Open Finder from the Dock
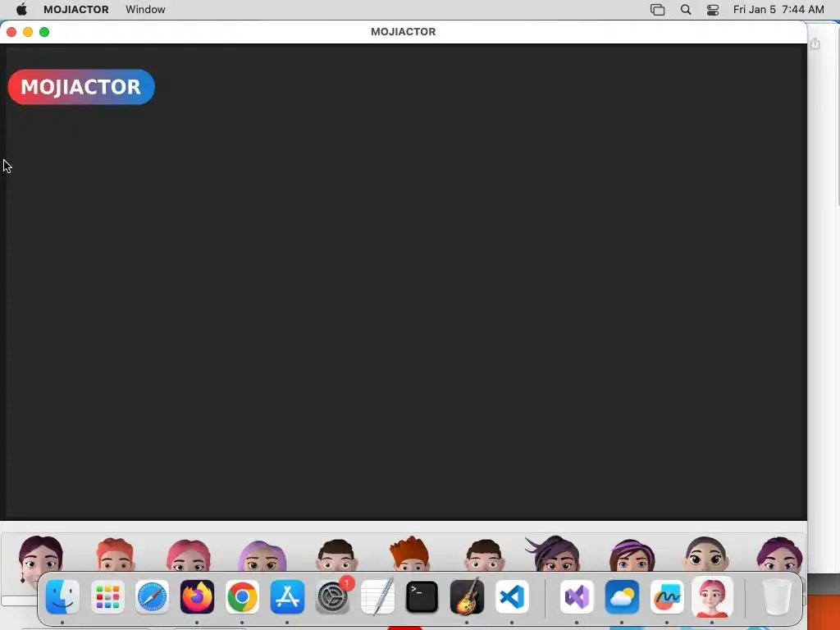 click(62, 597)
